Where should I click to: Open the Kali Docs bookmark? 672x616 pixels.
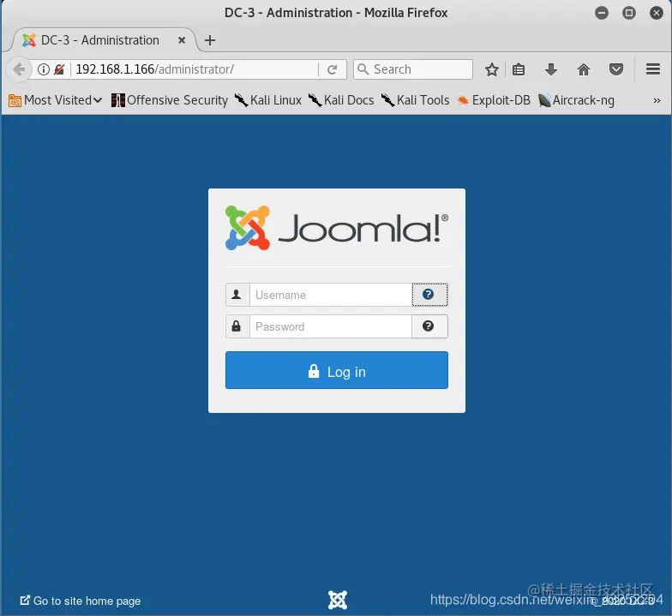341,100
